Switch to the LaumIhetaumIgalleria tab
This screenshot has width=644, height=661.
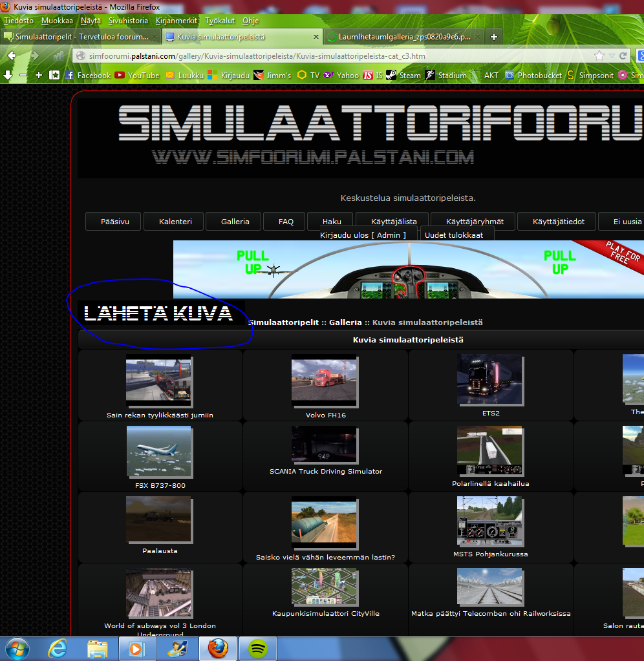pyautogui.click(x=403, y=37)
